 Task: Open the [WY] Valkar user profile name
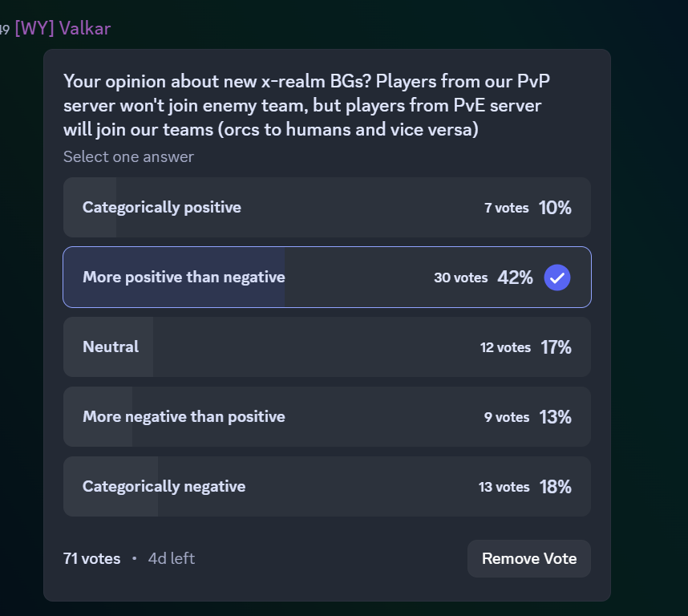click(x=63, y=29)
